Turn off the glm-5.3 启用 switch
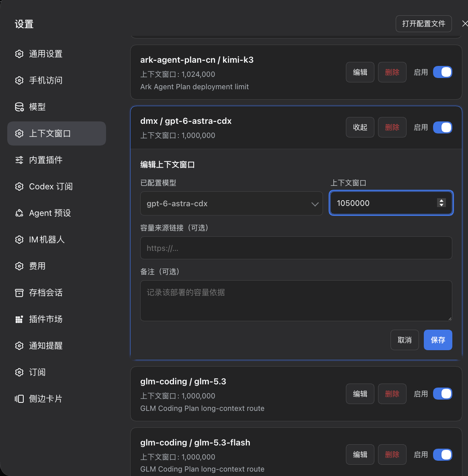 click(x=442, y=394)
